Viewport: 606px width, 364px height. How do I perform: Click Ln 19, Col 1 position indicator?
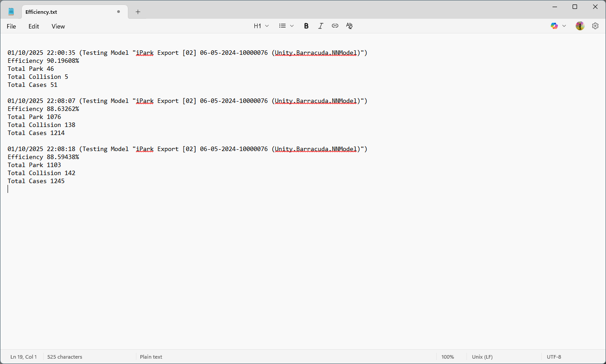coord(24,357)
